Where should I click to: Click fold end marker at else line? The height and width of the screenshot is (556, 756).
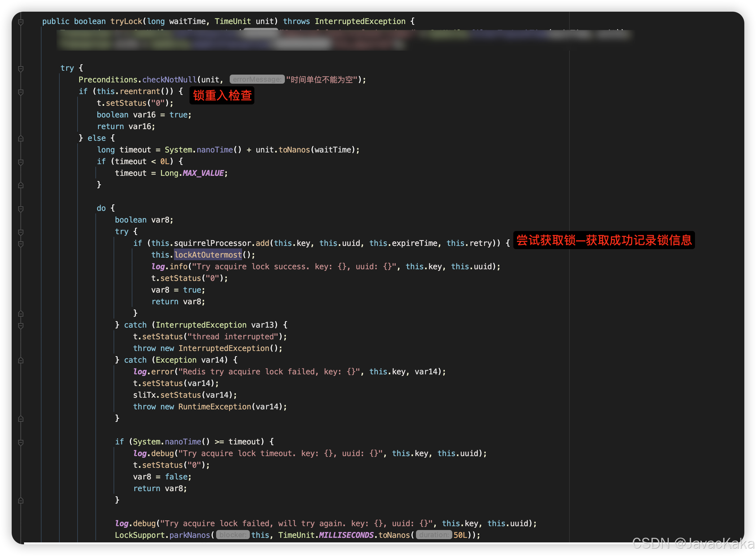pyautogui.click(x=20, y=138)
